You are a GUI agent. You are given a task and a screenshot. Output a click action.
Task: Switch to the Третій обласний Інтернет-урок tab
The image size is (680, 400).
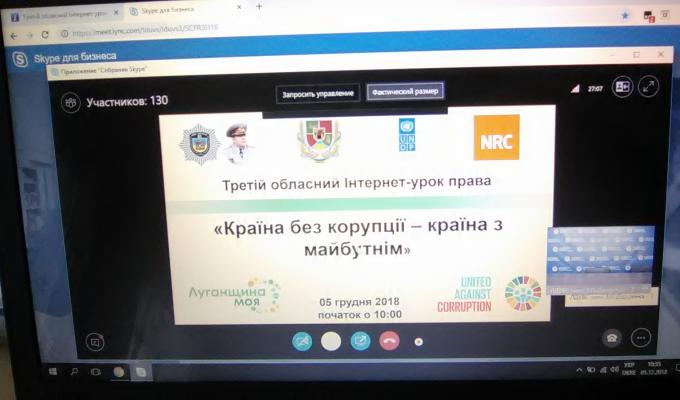[x=65, y=16]
